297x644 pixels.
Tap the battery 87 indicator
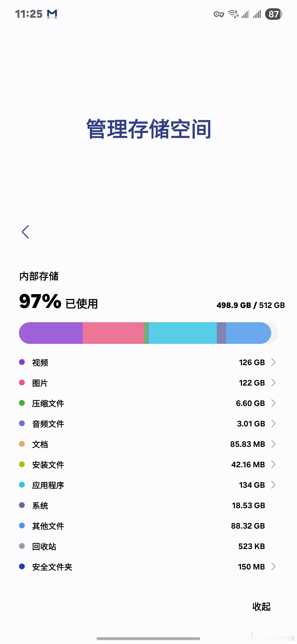273,14
